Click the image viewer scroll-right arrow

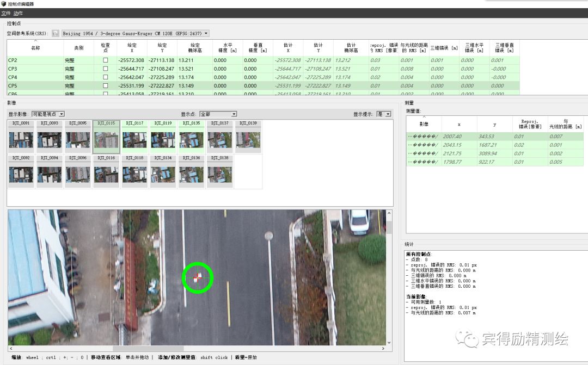(x=383, y=349)
